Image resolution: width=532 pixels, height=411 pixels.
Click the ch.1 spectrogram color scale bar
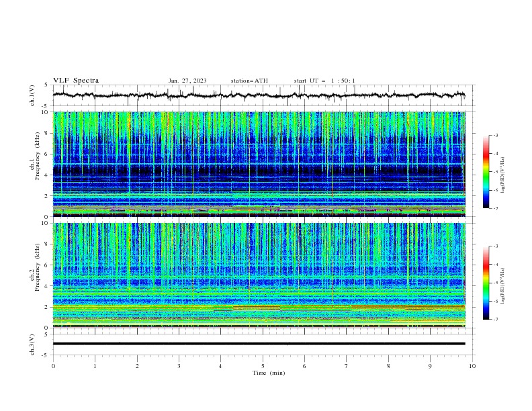pos(486,172)
